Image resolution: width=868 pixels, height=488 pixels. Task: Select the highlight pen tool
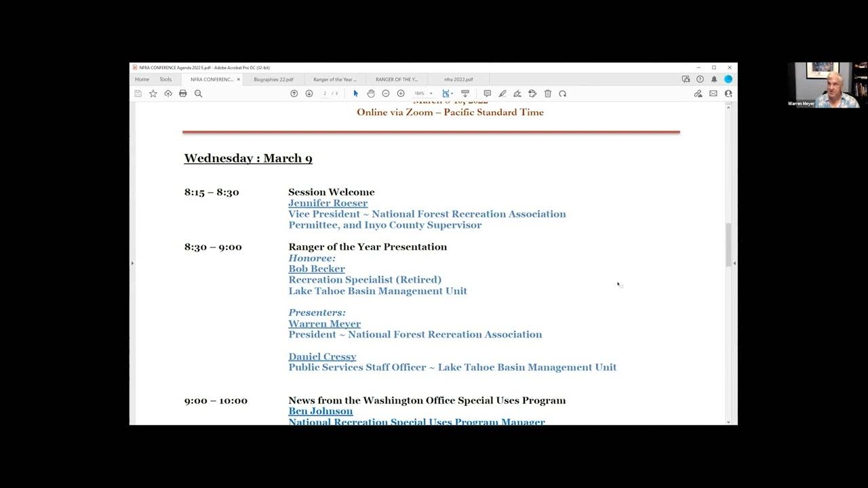click(502, 94)
